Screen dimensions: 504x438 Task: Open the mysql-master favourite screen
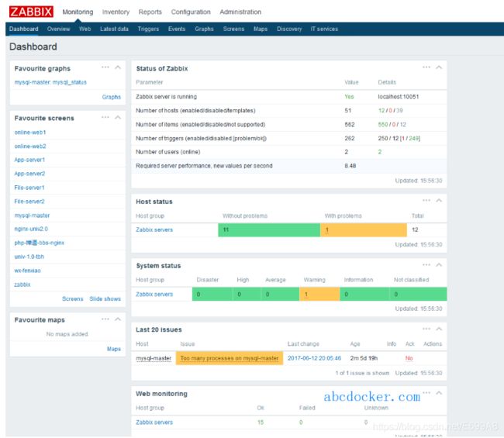point(32,216)
